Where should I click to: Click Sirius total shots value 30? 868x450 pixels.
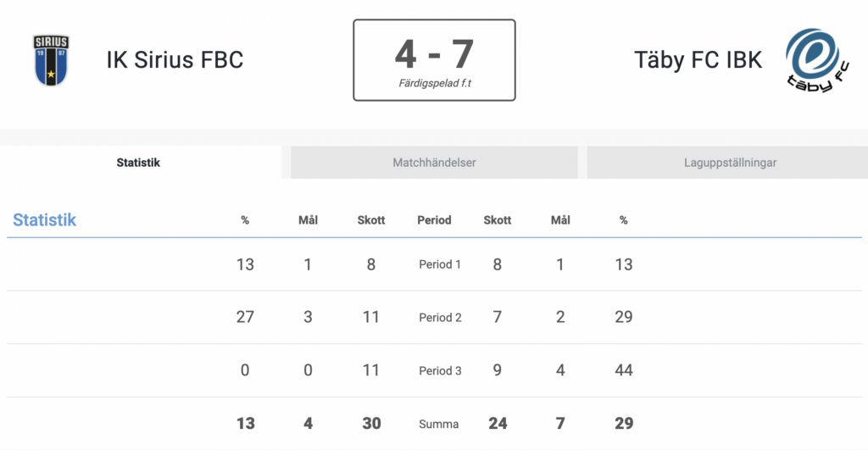[371, 424]
